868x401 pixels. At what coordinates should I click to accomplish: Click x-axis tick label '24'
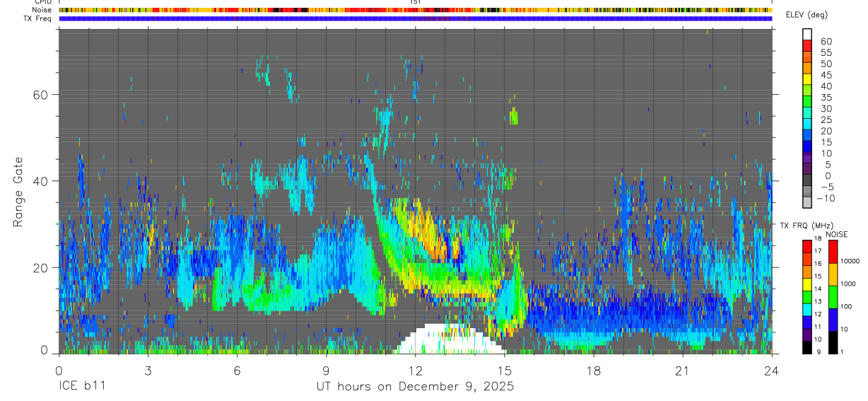772,371
